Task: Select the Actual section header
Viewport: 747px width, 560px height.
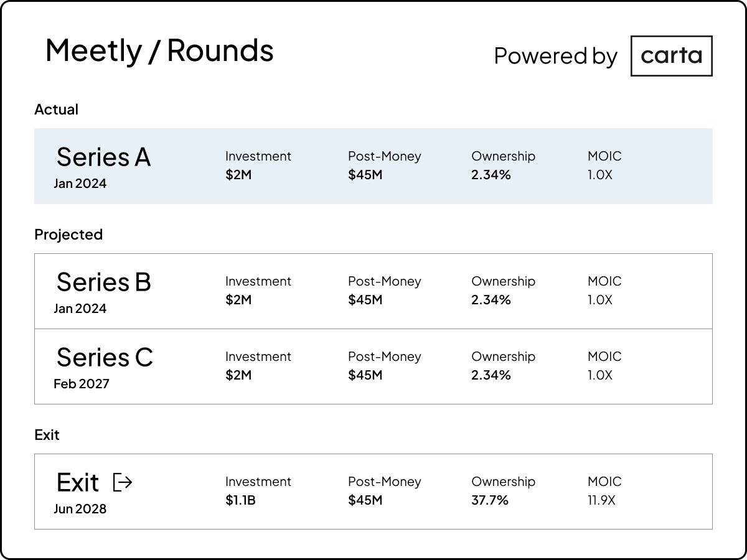Action: tap(56, 110)
